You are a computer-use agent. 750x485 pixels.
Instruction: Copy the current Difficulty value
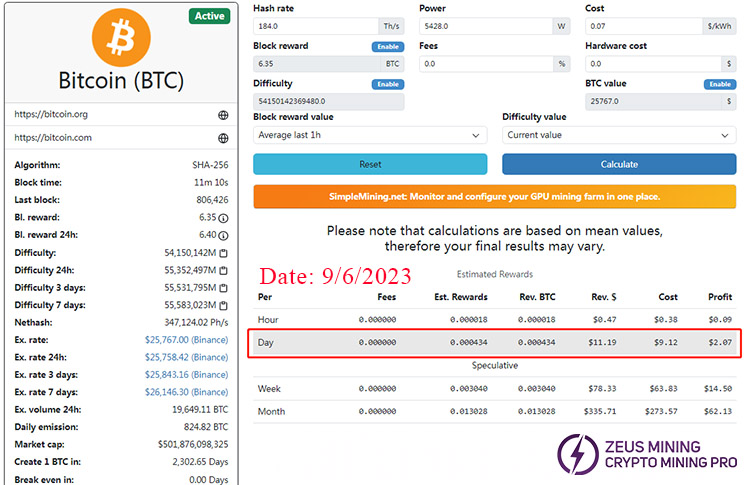[223, 253]
